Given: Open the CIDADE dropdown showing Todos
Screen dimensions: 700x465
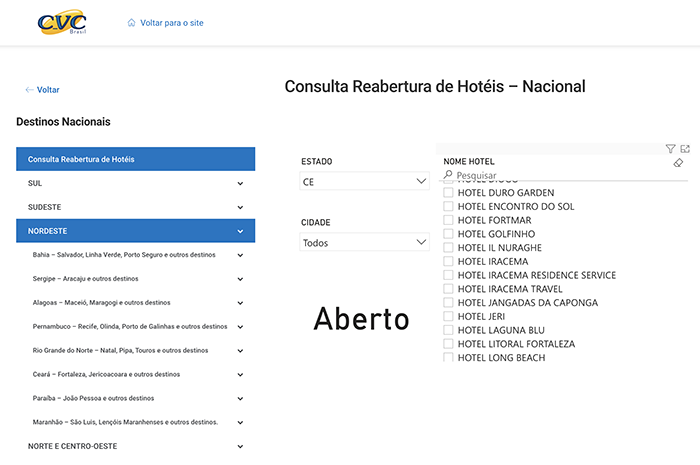Looking at the screenshot, I should click(x=364, y=242).
